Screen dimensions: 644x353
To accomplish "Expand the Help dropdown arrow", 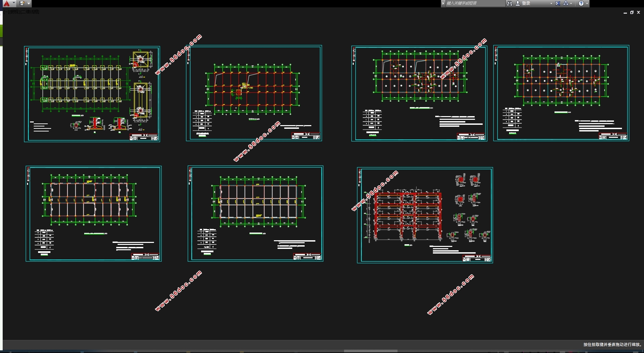I will tap(587, 3).
